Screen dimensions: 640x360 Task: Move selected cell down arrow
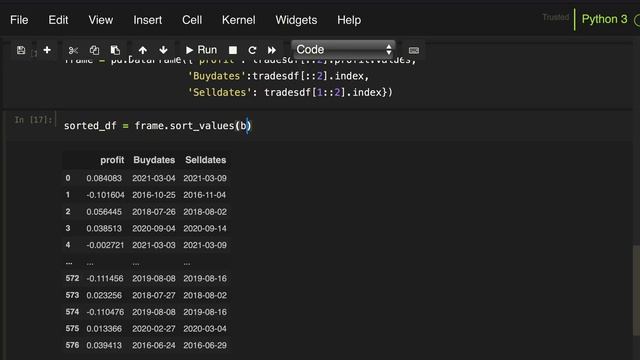pos(163,50)
